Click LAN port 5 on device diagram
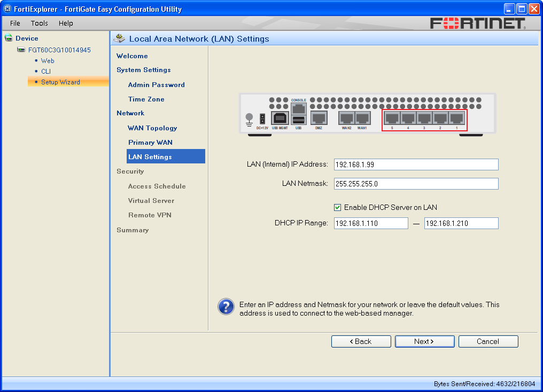Viewport: 543px width, 392px height. coord(392,118)
